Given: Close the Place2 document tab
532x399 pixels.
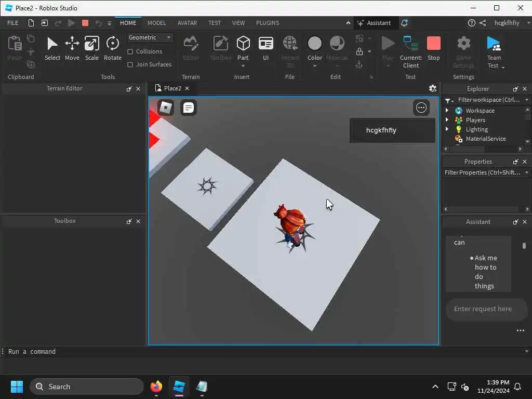Looking at the screenshot, I should coord(187,88).
